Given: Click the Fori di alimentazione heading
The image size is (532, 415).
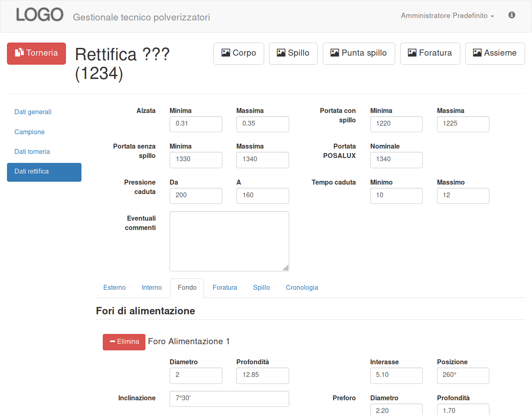Looking at the screenshot, I should point(145,311).
